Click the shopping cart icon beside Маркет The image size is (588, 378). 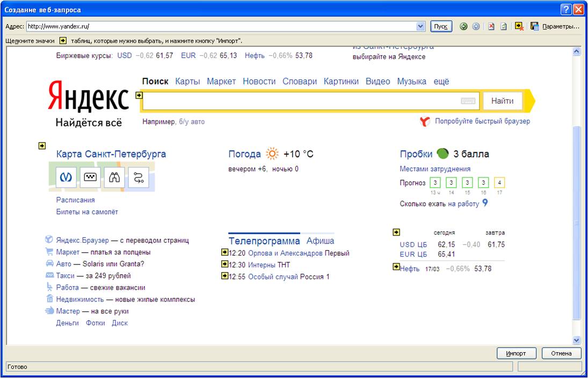(x=49, y=252)
